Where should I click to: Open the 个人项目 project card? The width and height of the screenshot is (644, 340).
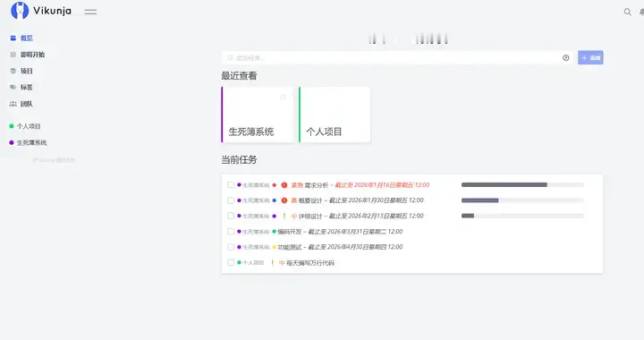[335, 115]
